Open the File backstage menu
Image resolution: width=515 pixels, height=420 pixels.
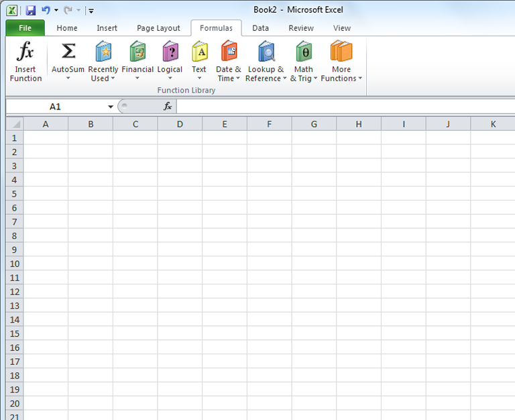[x=25, y=28]
